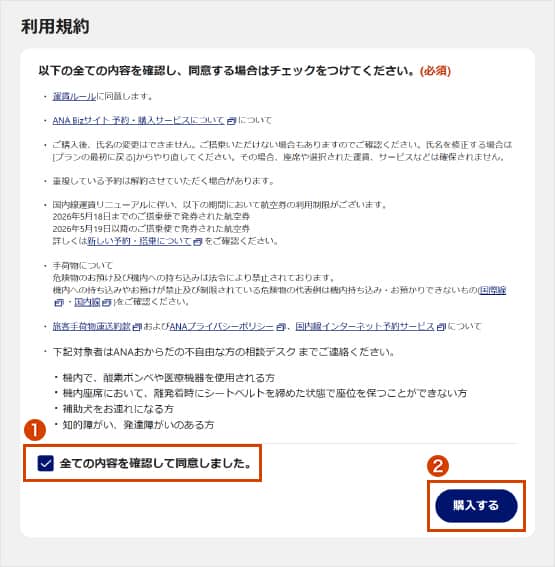Click the 購入する purchase button

(x=476, y=506)
